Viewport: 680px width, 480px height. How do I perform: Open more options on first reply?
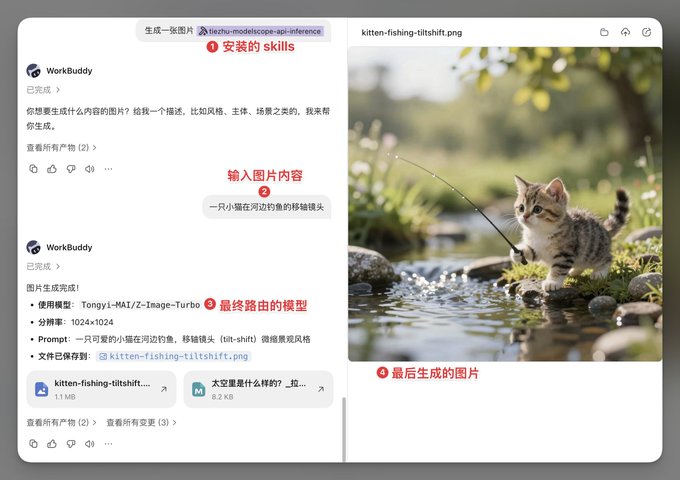point(108,169)
